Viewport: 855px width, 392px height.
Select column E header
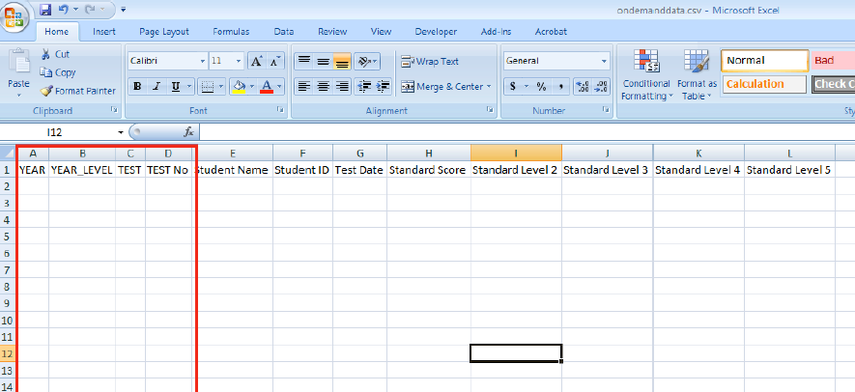click(233, 153)
